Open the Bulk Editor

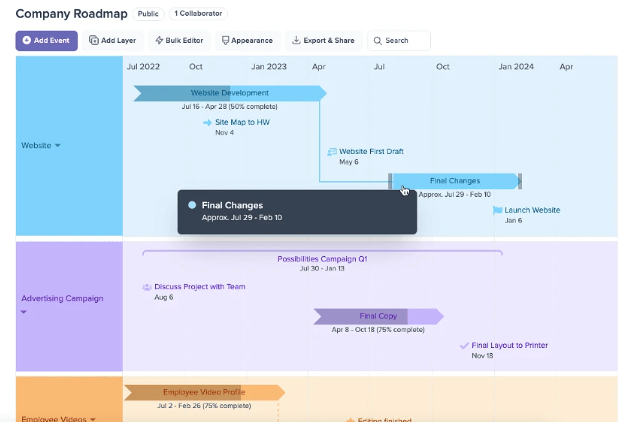[179, 41]
